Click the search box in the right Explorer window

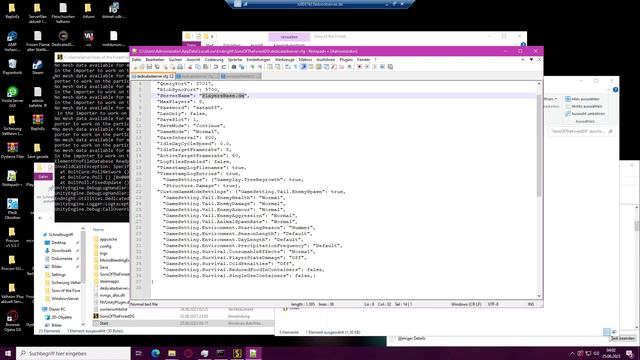coord(581,131)
